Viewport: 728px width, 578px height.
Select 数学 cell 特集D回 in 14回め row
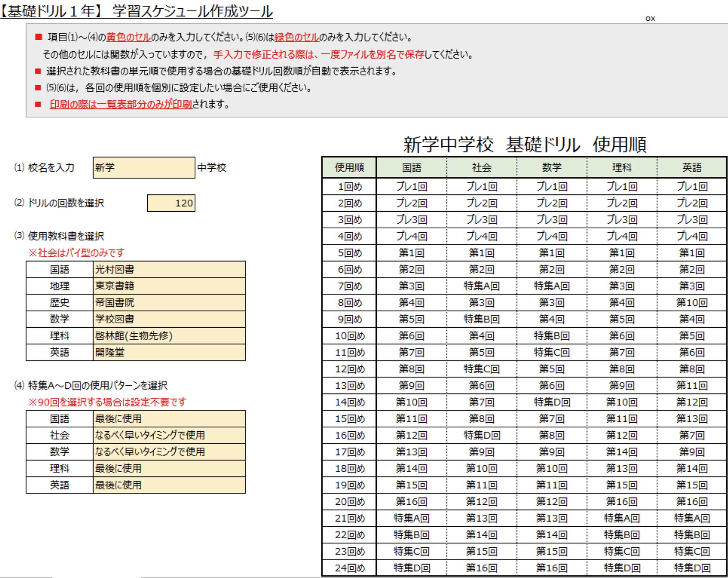(x=552, y=402)
